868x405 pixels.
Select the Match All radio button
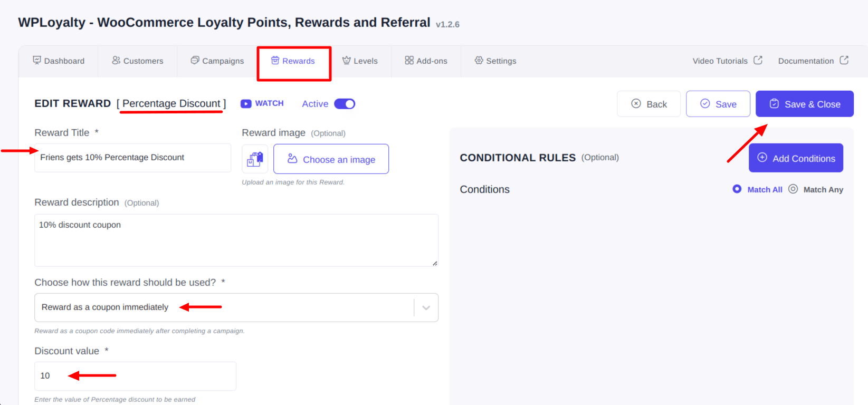click(x=737, y=189)
